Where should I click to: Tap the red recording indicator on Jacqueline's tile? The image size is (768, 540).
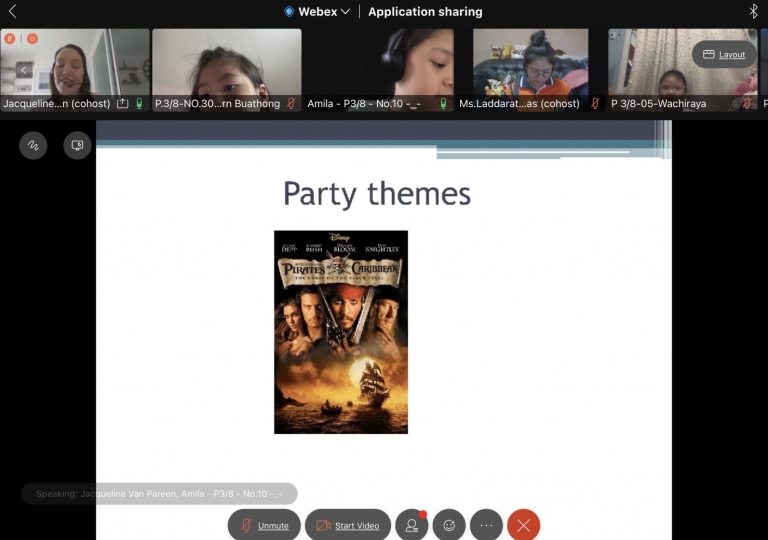(32, 39)
